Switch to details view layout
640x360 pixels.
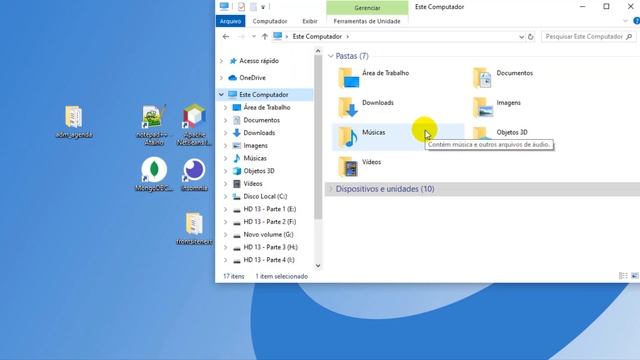623,276
